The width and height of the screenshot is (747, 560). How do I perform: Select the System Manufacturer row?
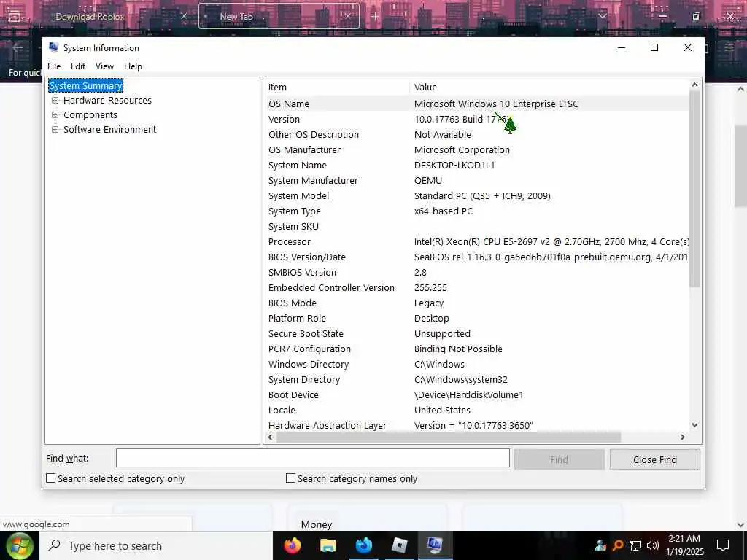(x=476, y=181)
